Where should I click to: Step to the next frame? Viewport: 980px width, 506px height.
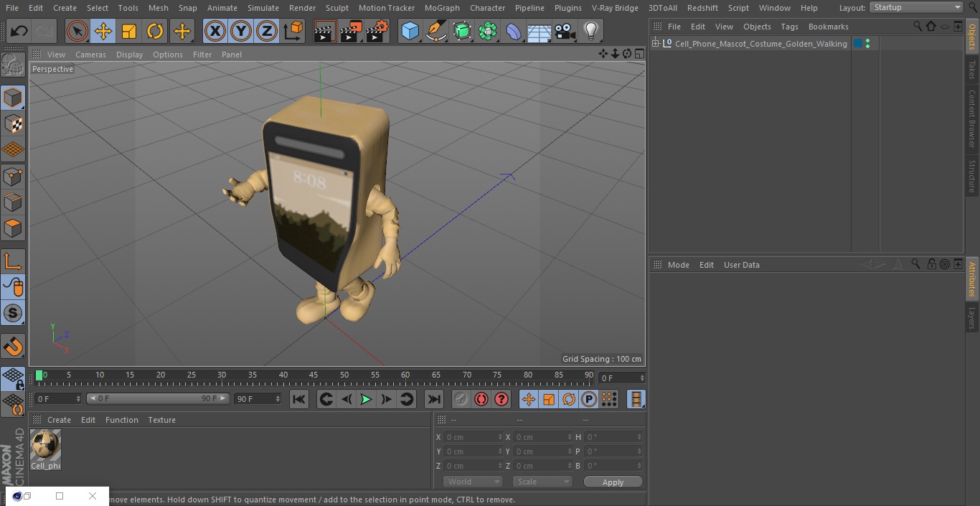pos(386,399)
